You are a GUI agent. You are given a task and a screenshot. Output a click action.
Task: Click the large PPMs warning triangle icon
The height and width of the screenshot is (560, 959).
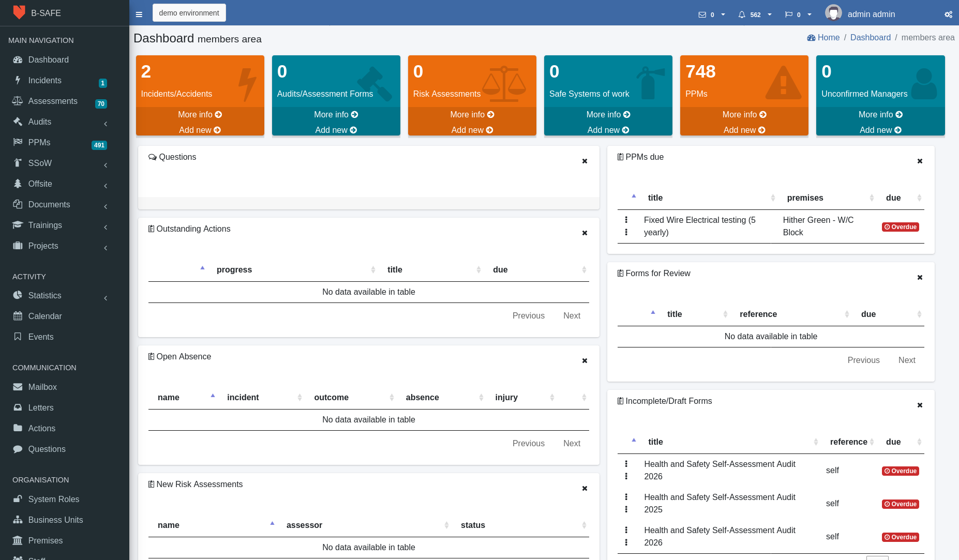tap(783, 82)
